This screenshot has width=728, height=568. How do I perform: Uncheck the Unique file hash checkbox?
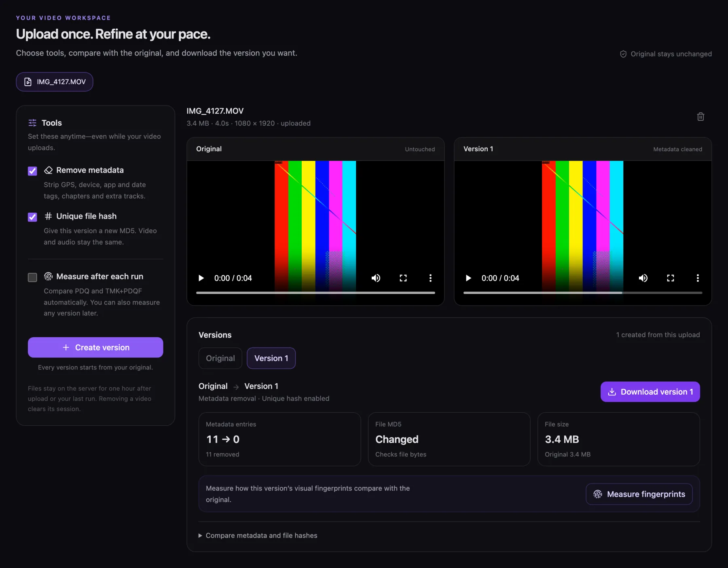click(x=32, y=217)
